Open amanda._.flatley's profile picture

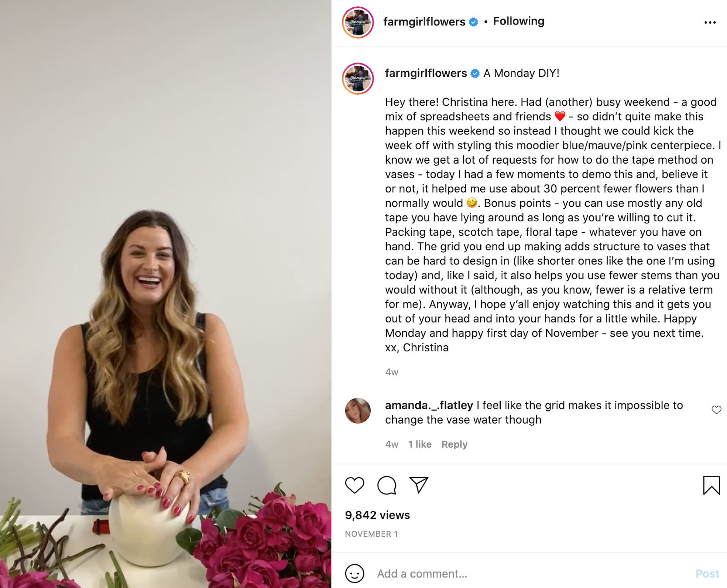coord(358,411)
